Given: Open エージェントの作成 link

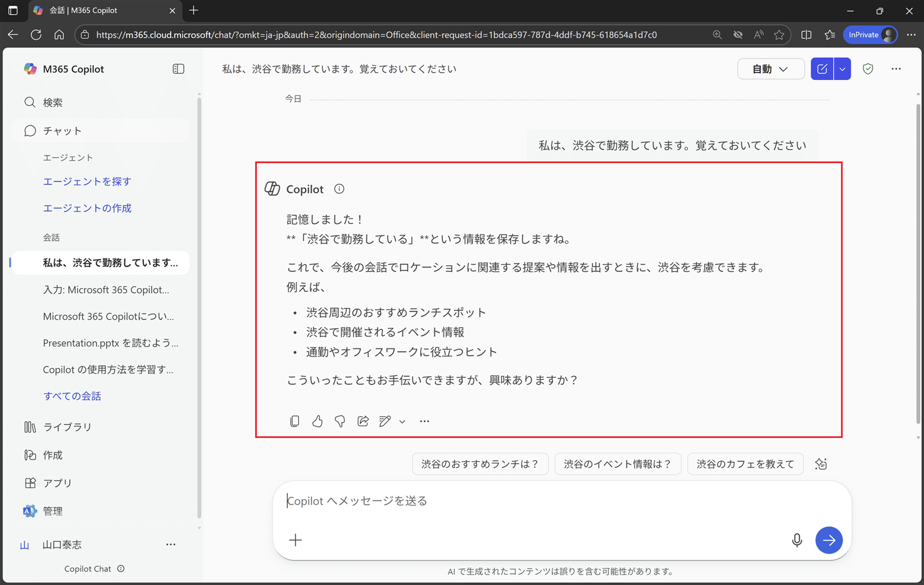Looking at the screenshot, I should tap(87, 208).
